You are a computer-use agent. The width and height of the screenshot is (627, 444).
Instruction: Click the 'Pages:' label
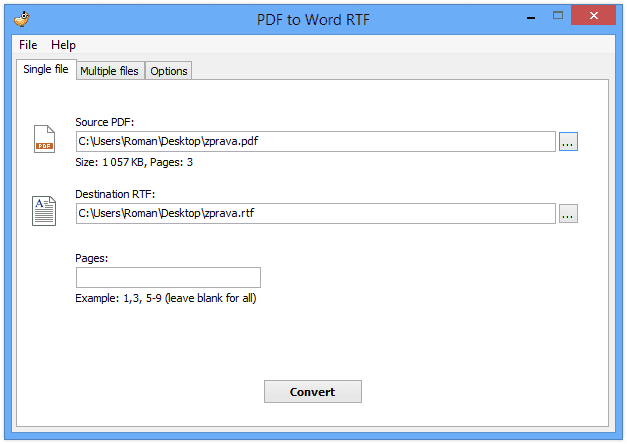(92, 258)
